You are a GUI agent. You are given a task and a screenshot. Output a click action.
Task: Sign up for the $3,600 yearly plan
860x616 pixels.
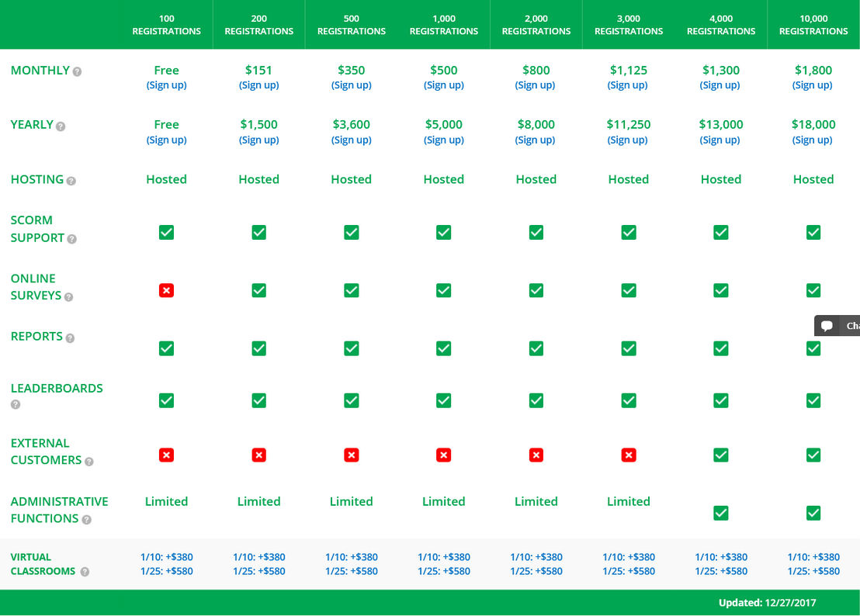(x=352, y=140)
